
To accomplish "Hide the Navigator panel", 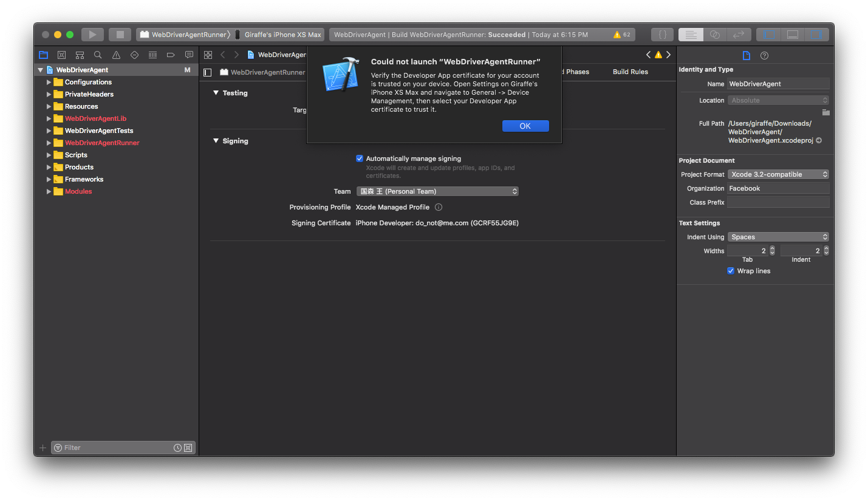I will point(769,35).
